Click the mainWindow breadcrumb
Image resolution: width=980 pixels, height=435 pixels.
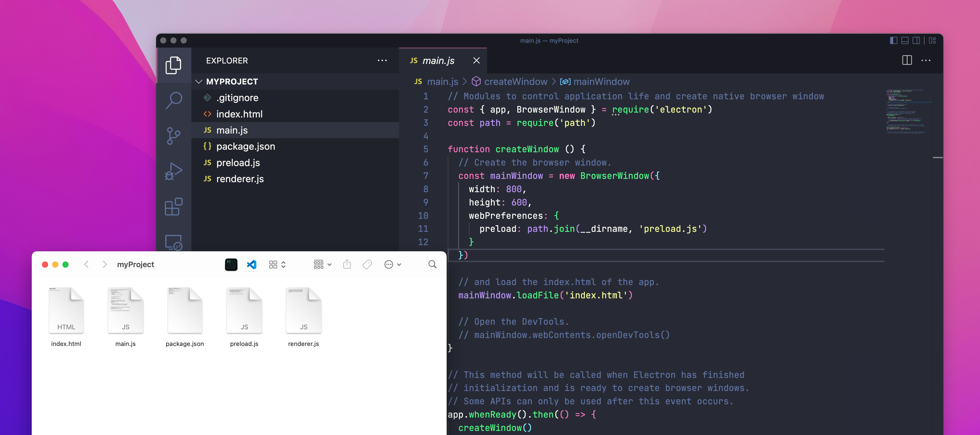[595, 81]
